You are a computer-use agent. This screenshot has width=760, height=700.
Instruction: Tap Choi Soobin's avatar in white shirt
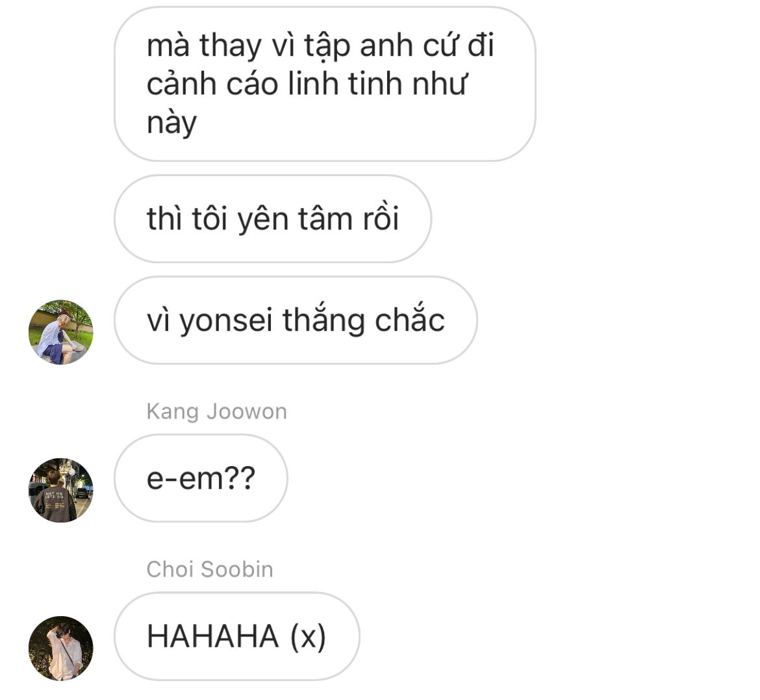[61, 648]
